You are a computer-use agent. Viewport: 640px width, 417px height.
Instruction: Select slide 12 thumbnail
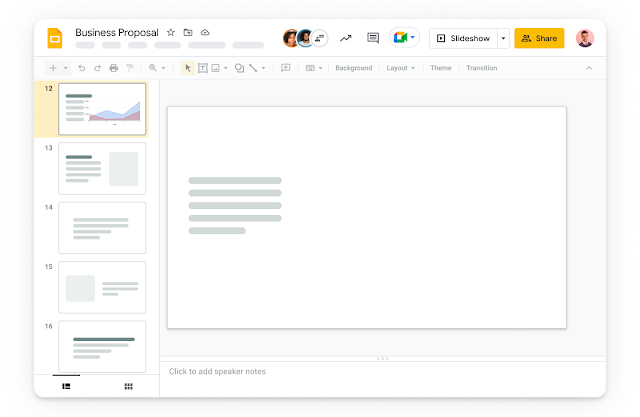click(102, 109)
